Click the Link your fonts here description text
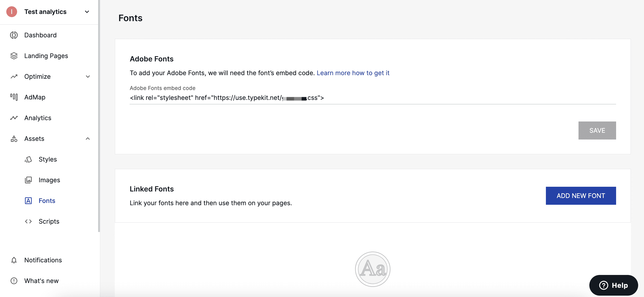Image resolution: width=644 pixels, height=297 pixels. pyautogui.click(x=211, y=203)
